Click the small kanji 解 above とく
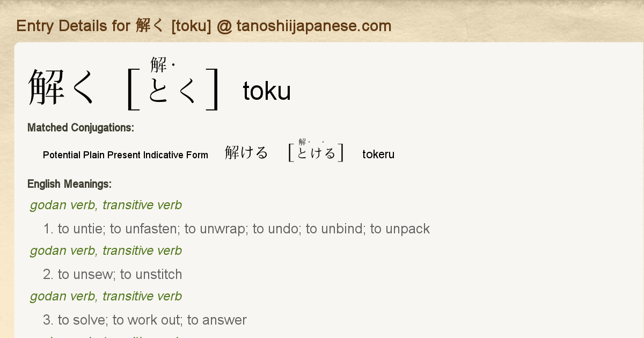The image size is (644, 338). (159, 65)
